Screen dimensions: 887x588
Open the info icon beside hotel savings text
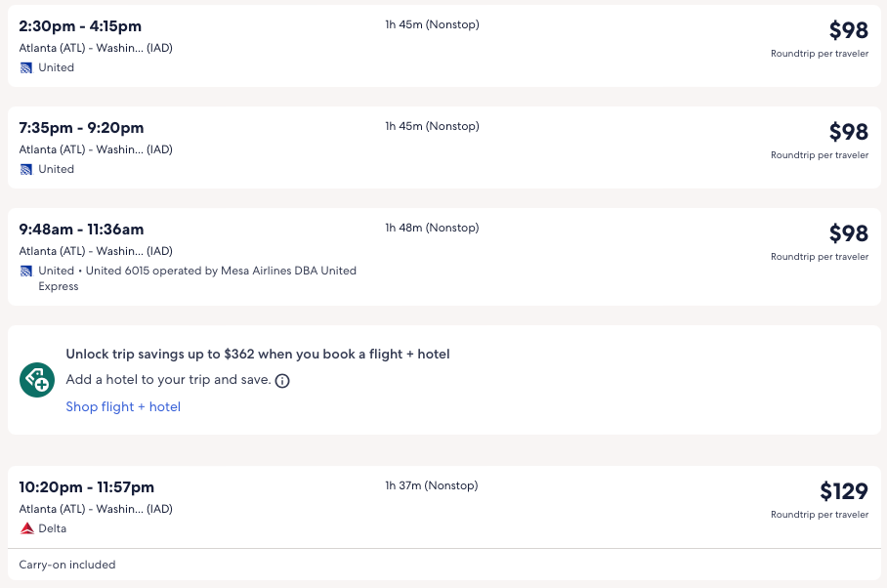click(282, 381)
